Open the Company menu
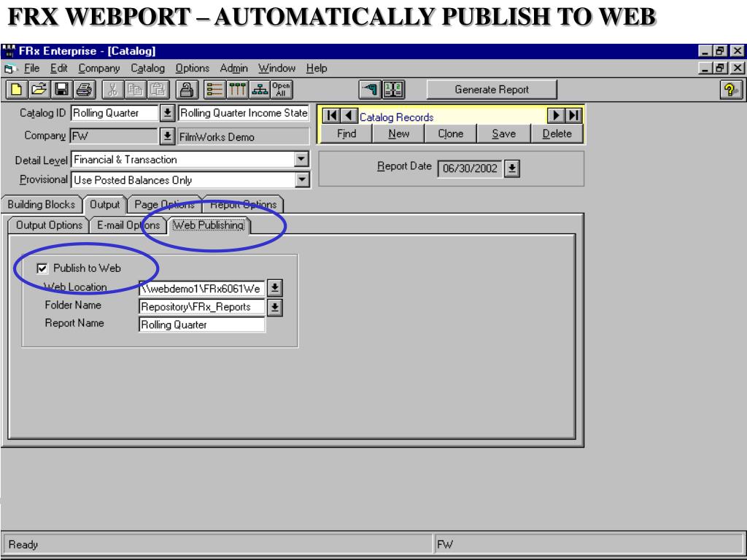Viewport: 747px width, 560px height. (x=99, y=69)
